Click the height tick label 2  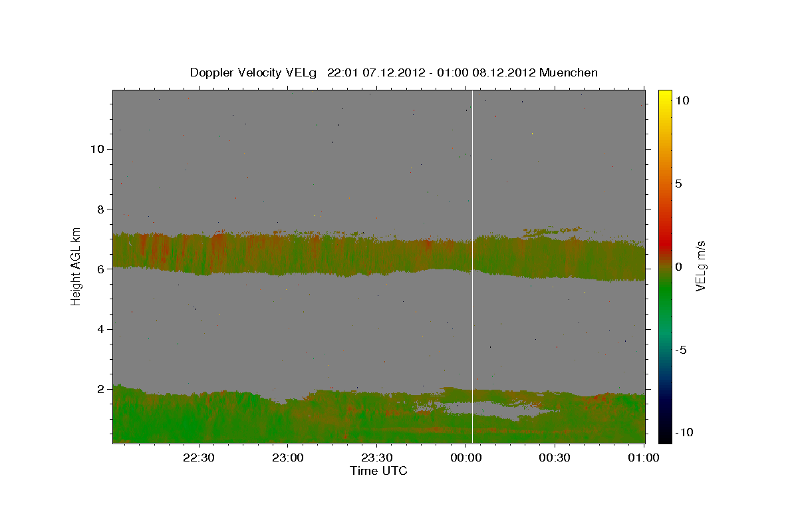point(101,389)
